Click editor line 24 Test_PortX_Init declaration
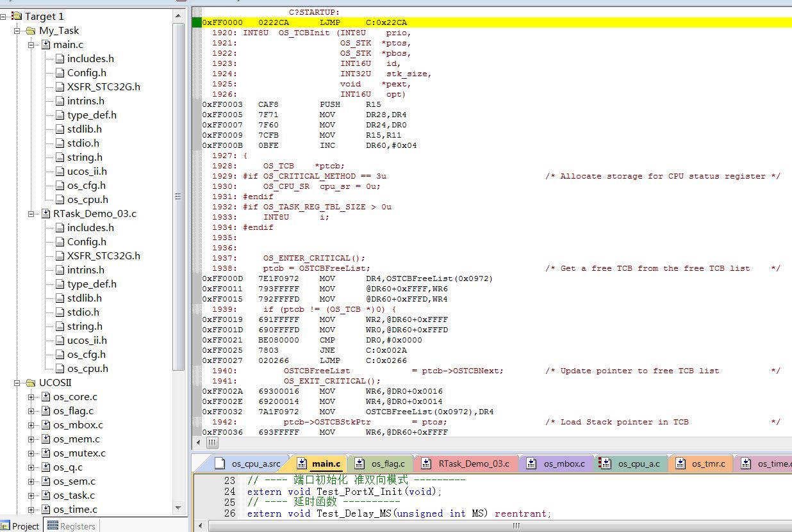 345,492
